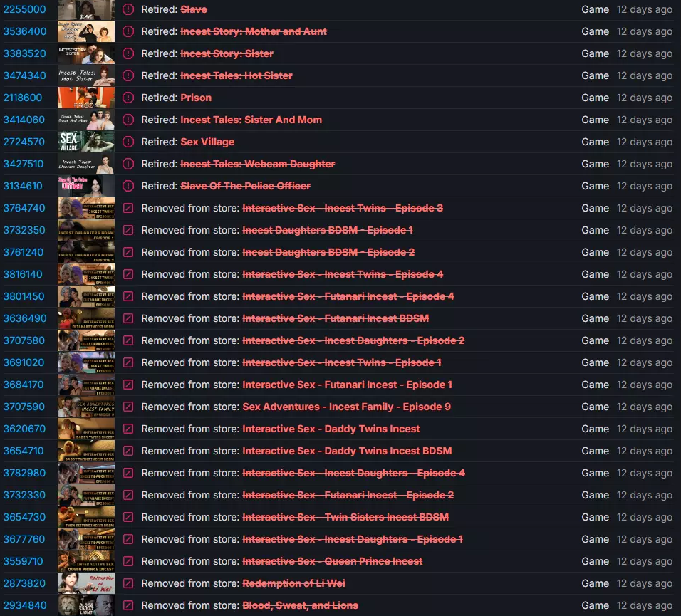Open the Slave Of The Police Officer title link

pos(245,187)
